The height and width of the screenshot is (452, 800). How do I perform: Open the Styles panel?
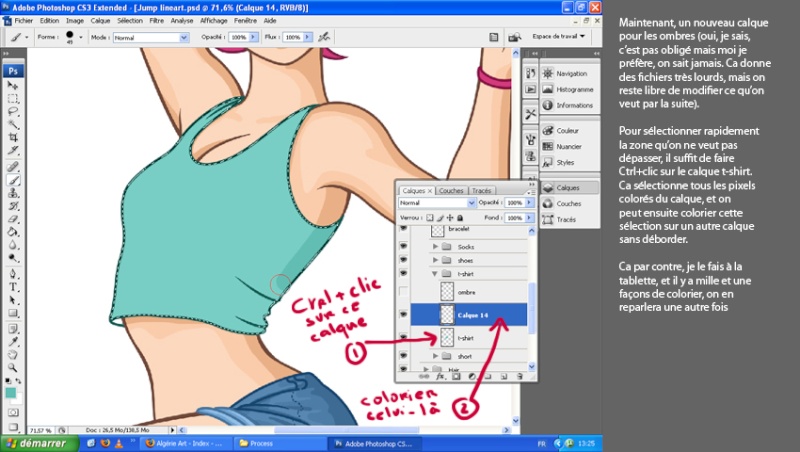tap(569, 162)
